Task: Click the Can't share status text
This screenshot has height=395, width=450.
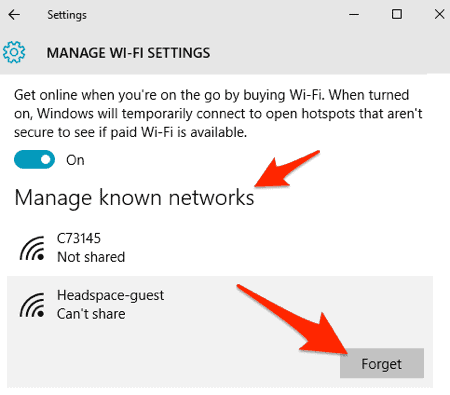Action: pos(91,314)
